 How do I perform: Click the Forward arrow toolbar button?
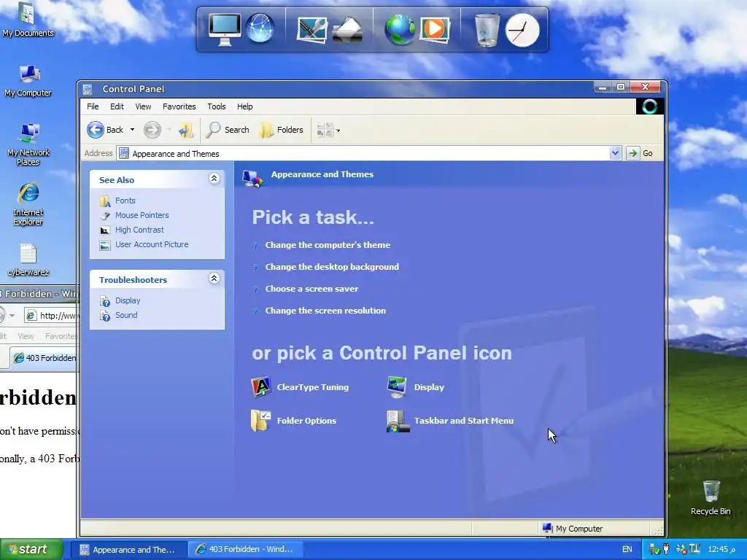(x=152, y=130)
